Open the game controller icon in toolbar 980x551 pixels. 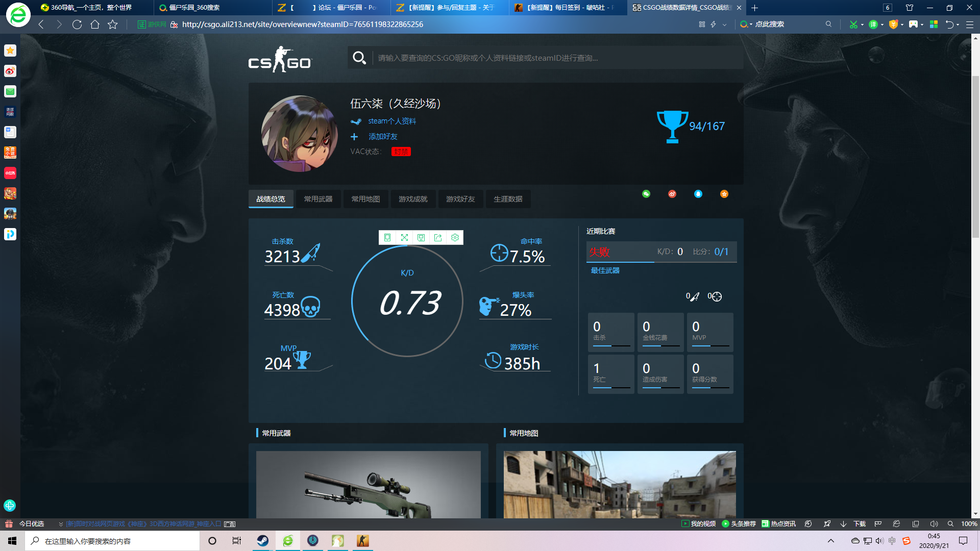pos(913,24)
